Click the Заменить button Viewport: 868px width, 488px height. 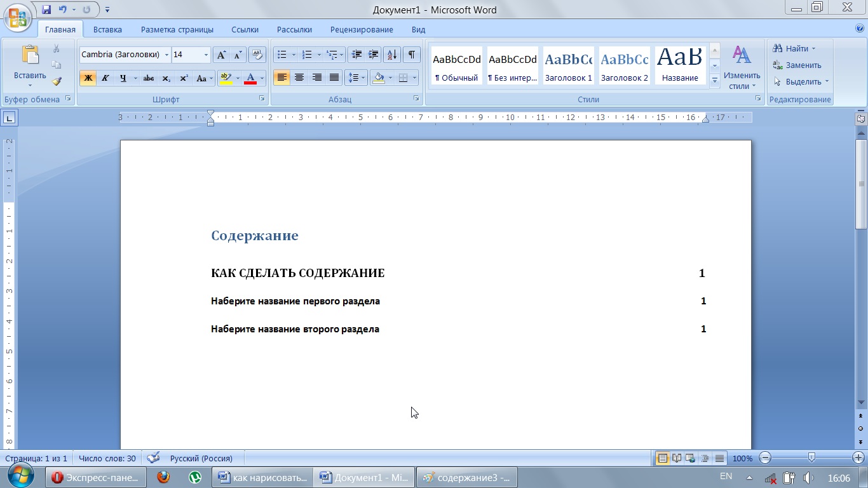(797, 65)
